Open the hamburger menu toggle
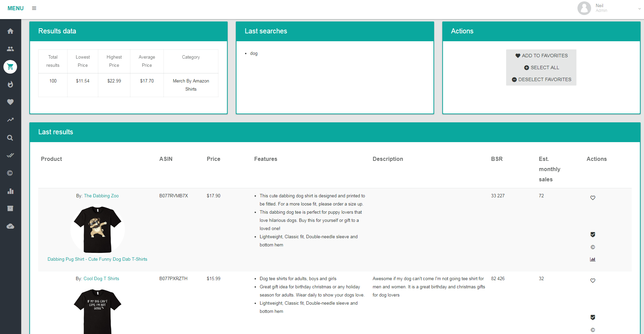The width and height of the screenshot is (644, 334). pyautogui.click(x=34, y=8)
